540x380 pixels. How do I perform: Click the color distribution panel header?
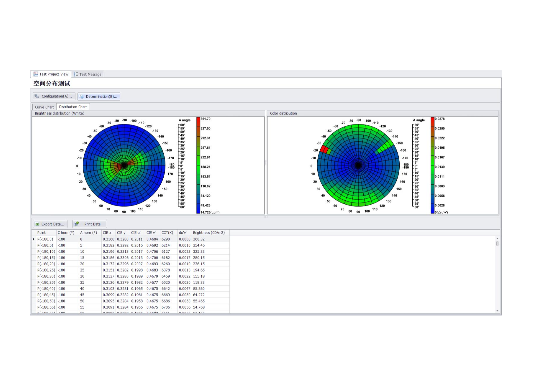[383, 113]
